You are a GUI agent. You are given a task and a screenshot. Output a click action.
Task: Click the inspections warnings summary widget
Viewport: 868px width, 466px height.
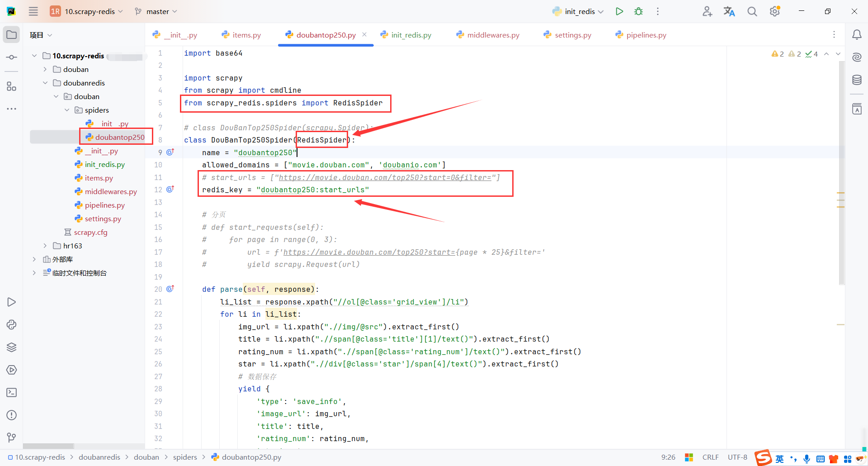point(794,54)
